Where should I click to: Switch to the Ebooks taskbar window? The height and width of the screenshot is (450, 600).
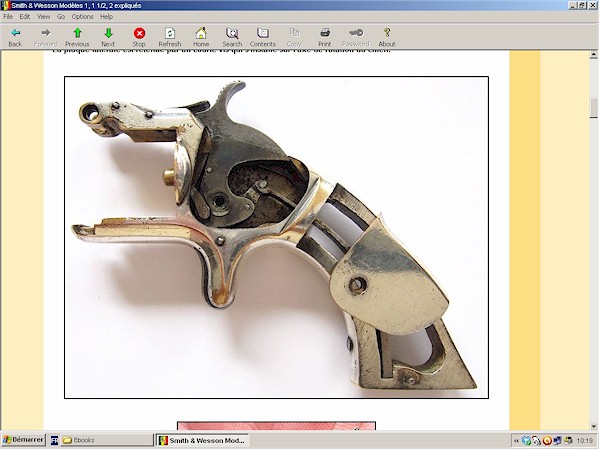tap(106, 440)
